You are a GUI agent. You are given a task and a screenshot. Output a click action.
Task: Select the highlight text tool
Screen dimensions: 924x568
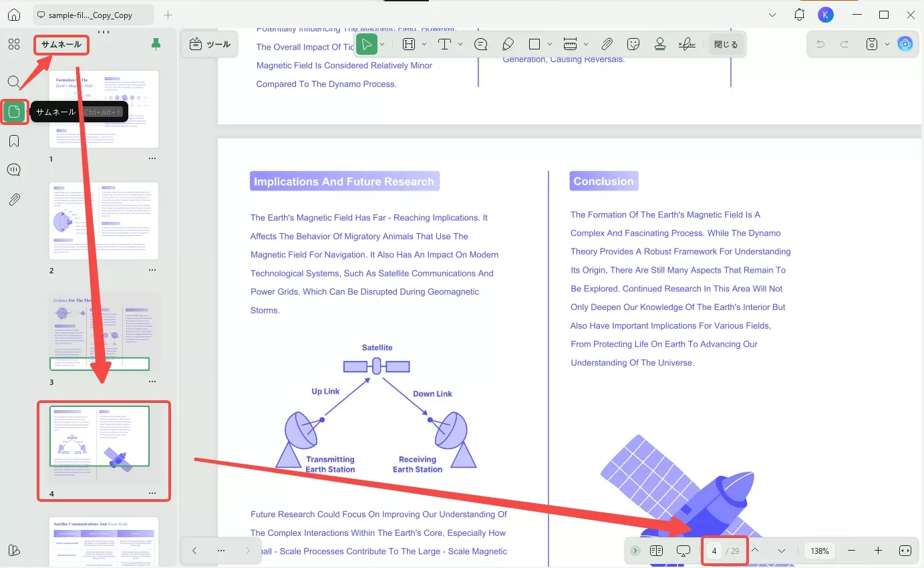point(409,44)
